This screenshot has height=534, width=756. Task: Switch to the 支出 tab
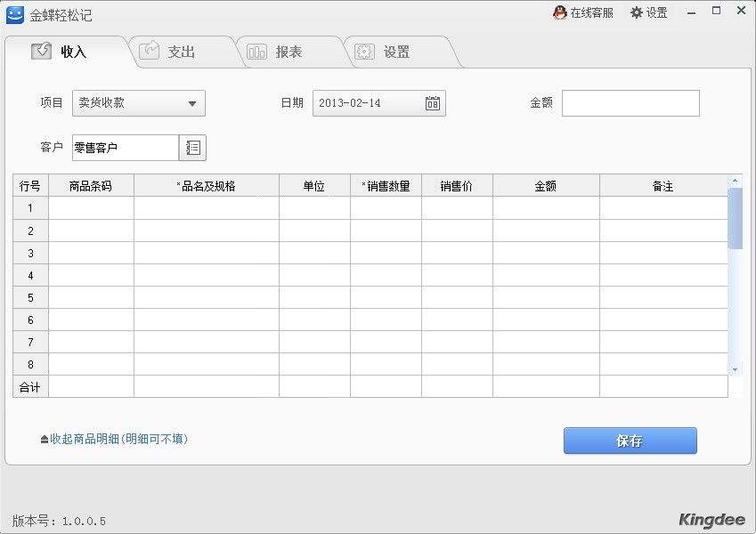pos(181,52)
